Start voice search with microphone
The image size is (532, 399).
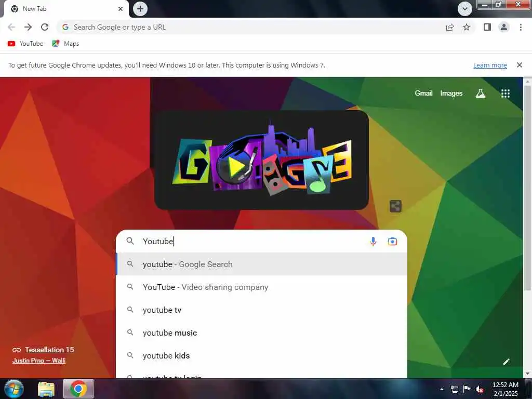point(373,241)
